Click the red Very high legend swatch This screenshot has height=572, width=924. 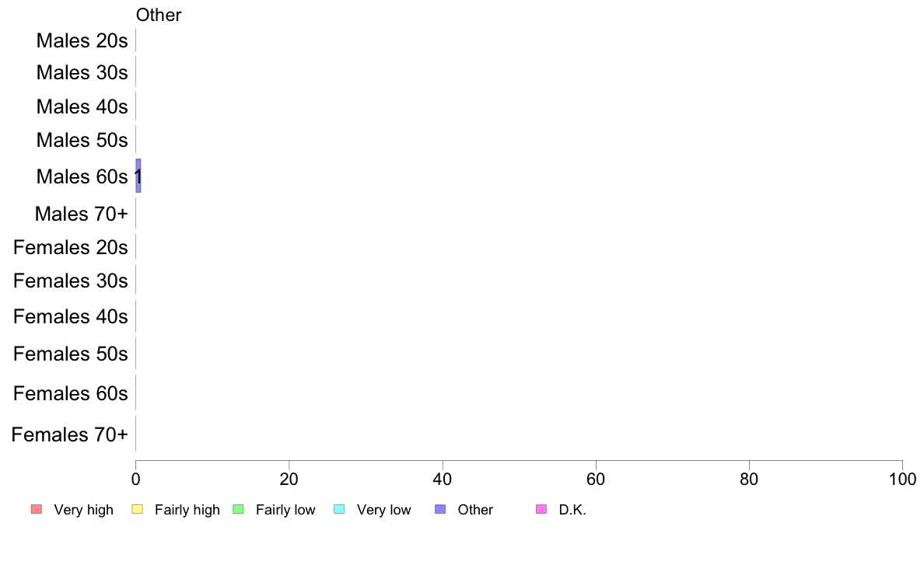pos(37,509)
